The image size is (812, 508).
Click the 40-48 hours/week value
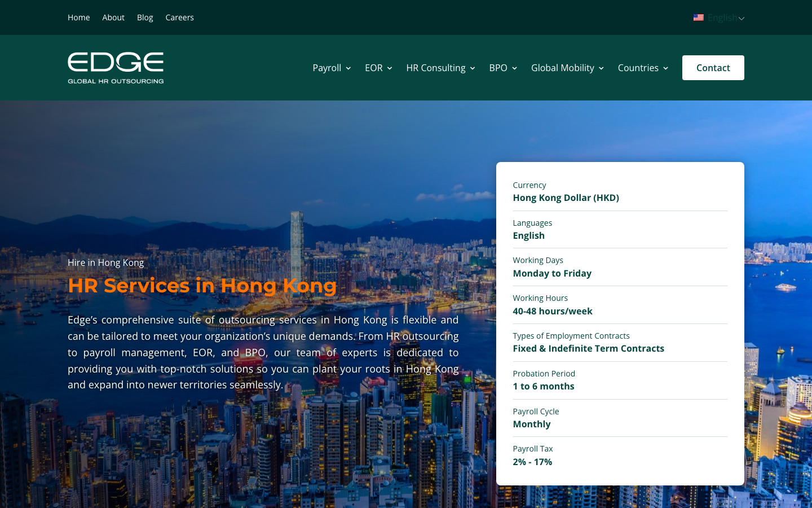[553, 311]
